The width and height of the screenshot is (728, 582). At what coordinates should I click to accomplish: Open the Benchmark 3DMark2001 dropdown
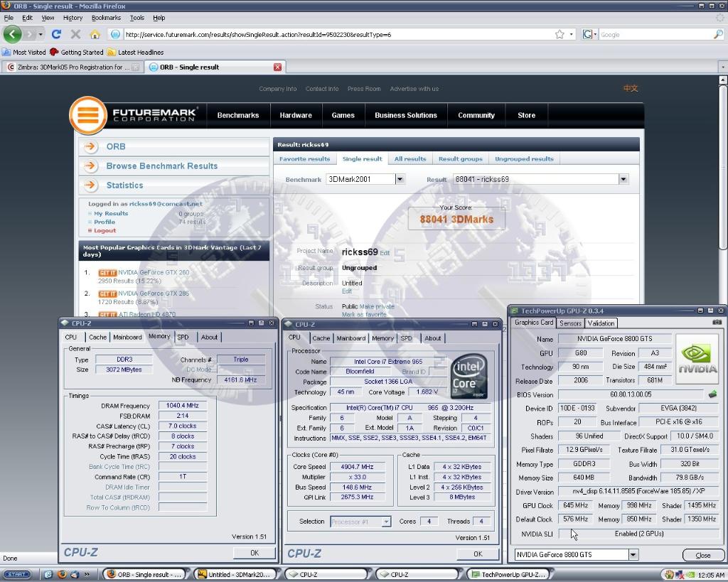400,179
